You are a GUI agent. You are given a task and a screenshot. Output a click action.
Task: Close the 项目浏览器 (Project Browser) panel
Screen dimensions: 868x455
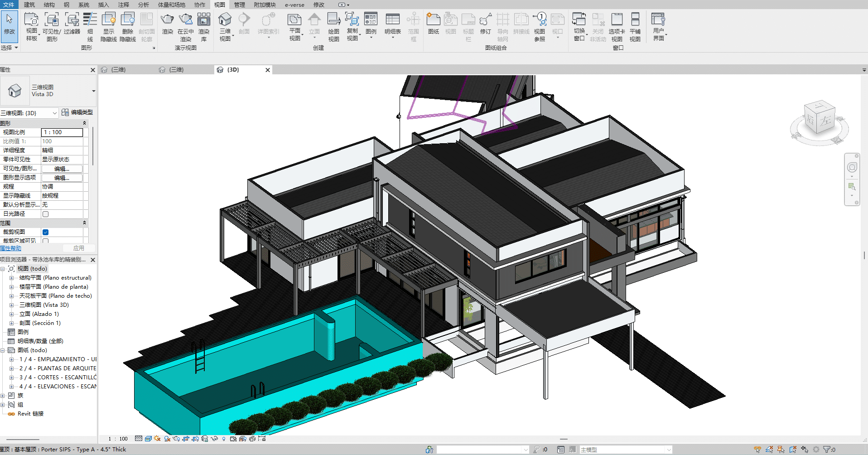pos(93,260)
